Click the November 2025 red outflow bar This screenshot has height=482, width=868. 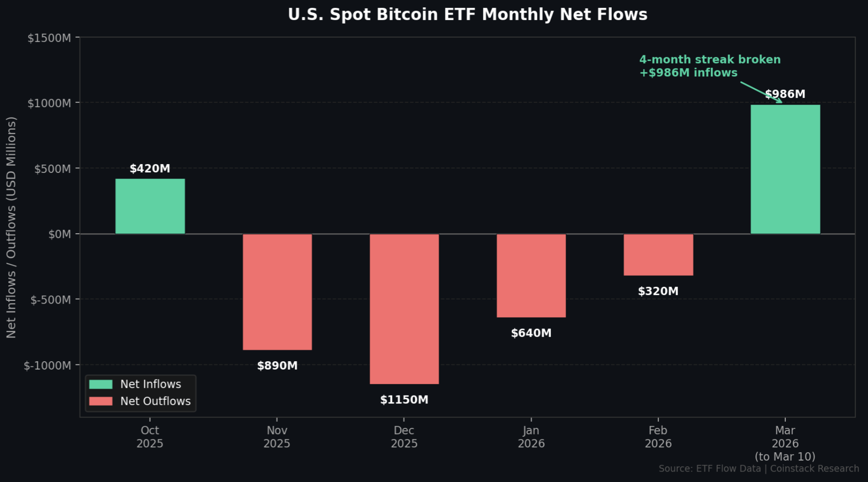click(x=277, y=292)
